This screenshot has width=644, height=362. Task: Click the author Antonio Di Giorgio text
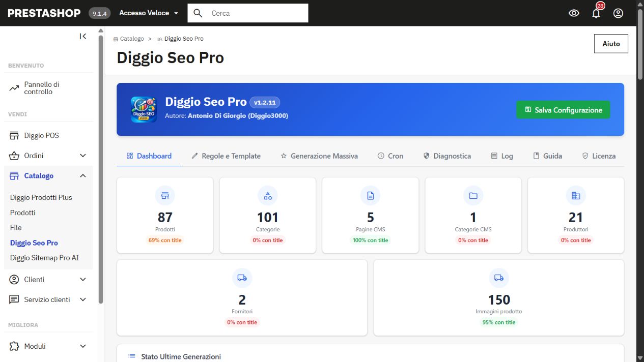pyautogui.click(x=238, y=116)
